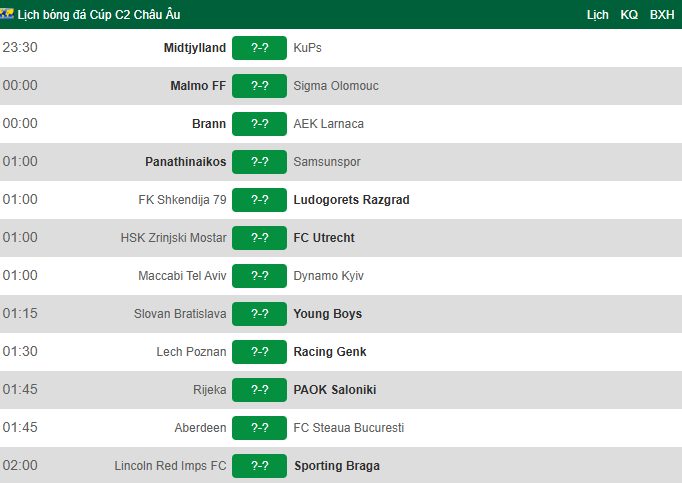The image size is (682, 483).
Task: Click the Racing Genk team name
Action: coord(330,352)
